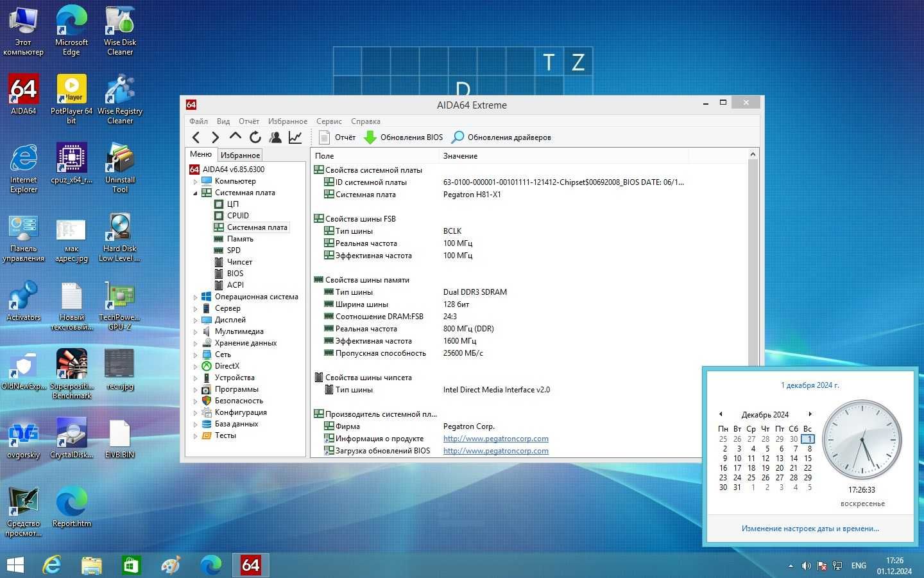Click Обновления драйверов toolbar button

coord(501,137)
